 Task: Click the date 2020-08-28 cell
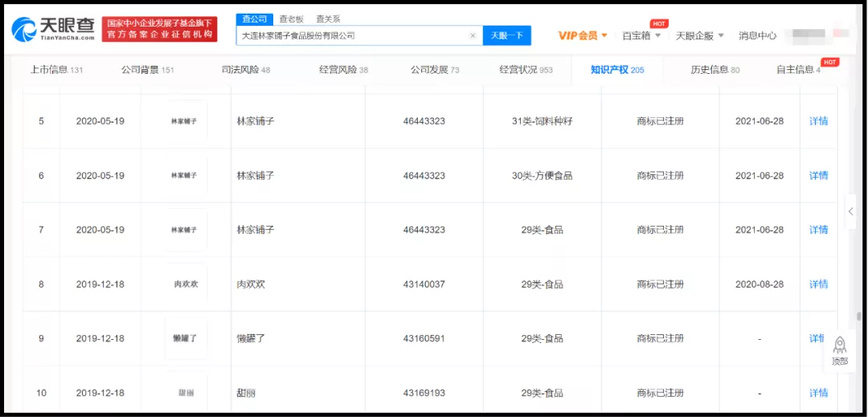coord(759,284)
